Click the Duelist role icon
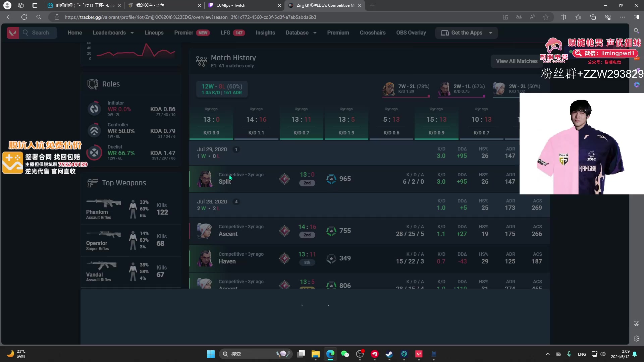 pyautogui.click(x=94, y=153)
